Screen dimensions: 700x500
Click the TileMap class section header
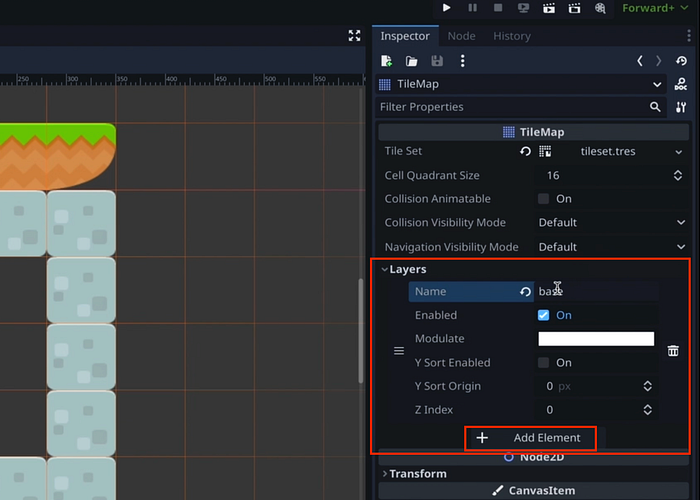pos(533,132)
